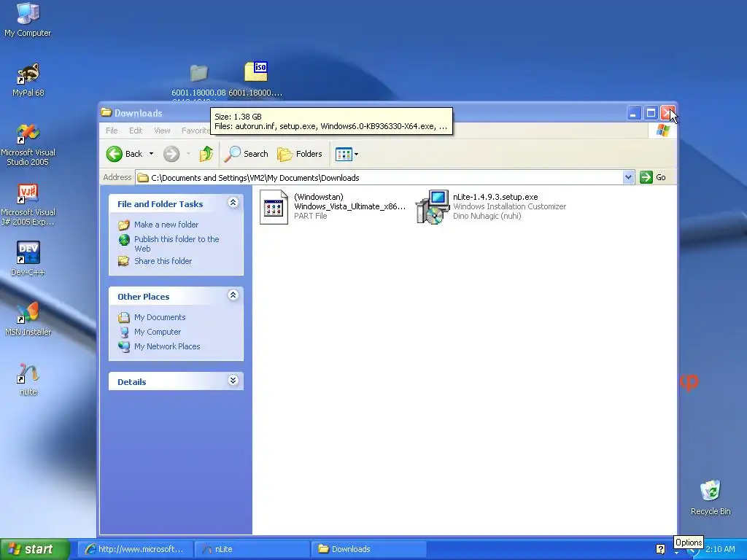Go to My Computer in Other Places

pos(158,332)
